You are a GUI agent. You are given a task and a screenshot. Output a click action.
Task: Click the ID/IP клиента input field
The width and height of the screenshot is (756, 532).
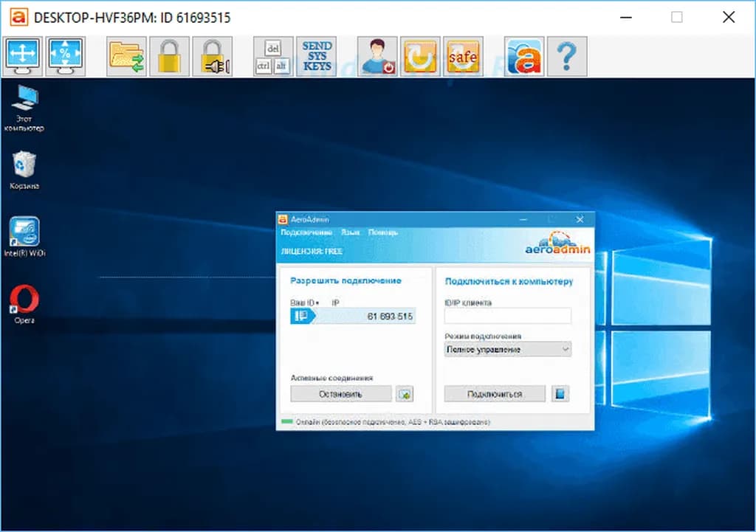point(507,316)
